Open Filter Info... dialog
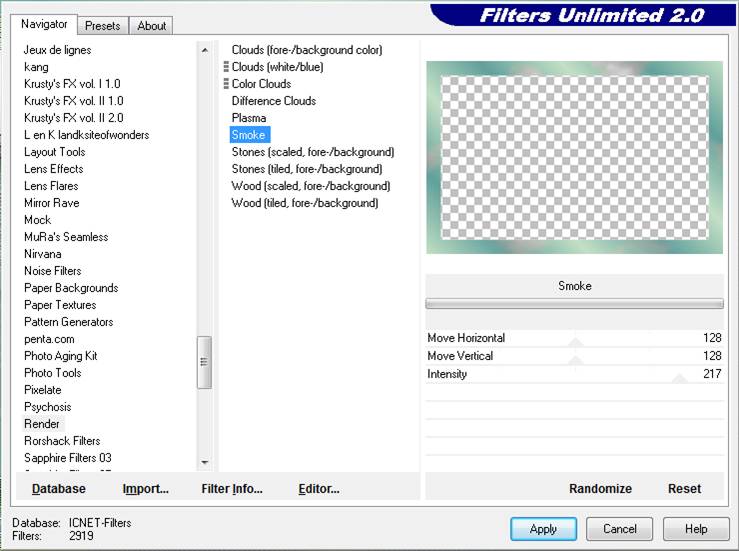The width and height of the screenshot is (739, 551). point(231,489)
